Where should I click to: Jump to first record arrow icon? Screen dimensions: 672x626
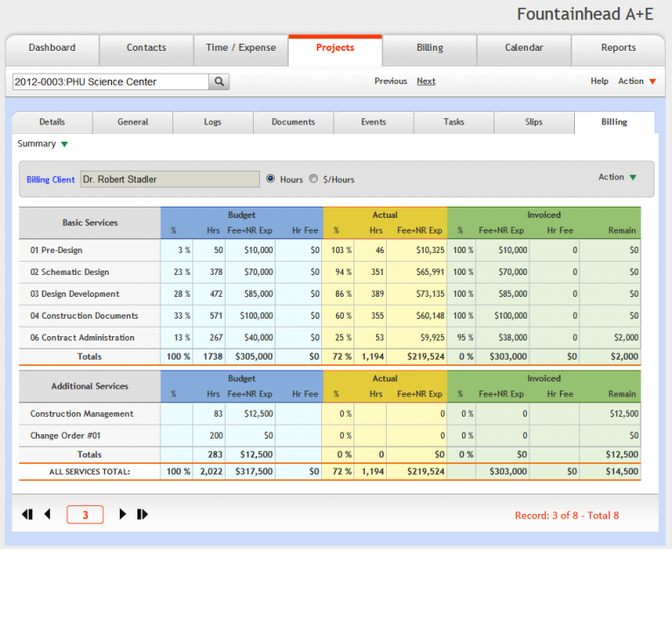pyautogui.click(x=27, y=515)
